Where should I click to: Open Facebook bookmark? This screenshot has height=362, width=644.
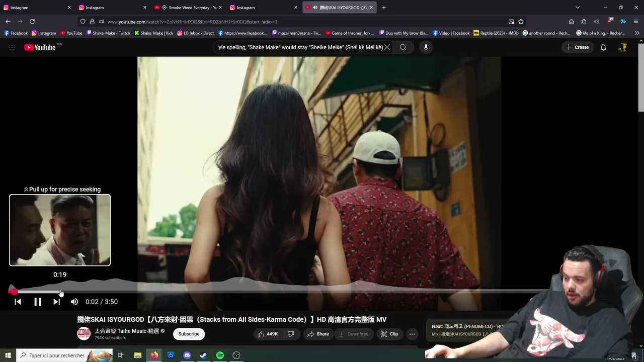16,33
